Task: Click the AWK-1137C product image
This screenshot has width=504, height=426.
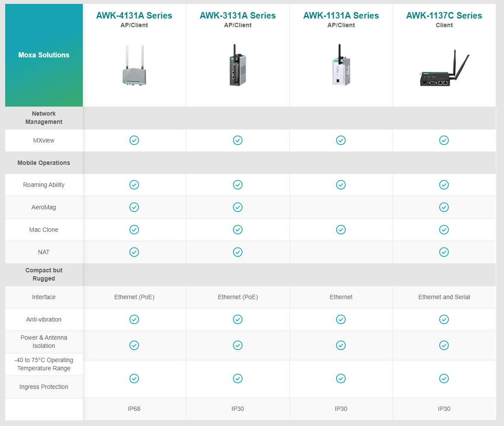Action: [x=444, y=68]
